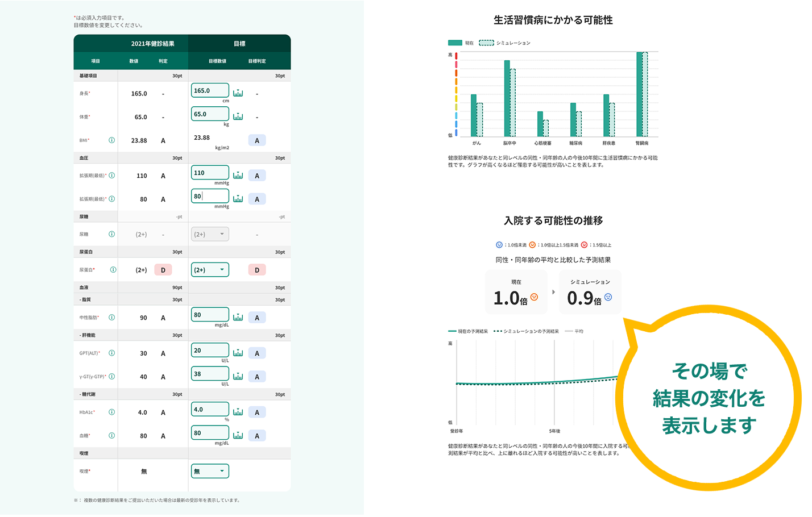The image size is (812, 517).
Task: Click the 現在 green legend swatch
Action: coord(455,43)
